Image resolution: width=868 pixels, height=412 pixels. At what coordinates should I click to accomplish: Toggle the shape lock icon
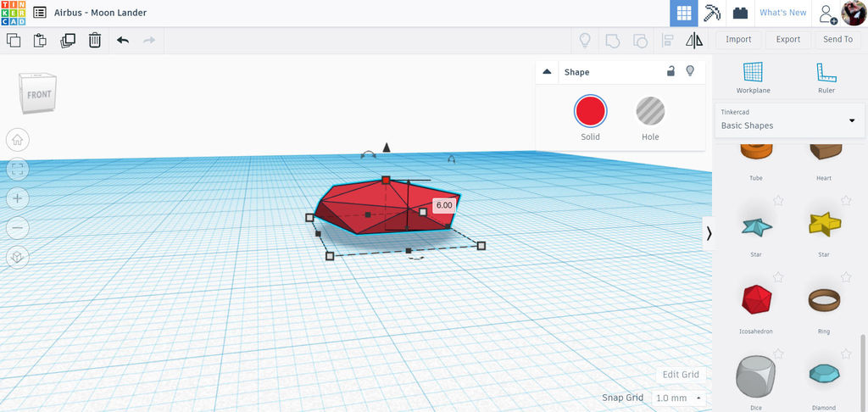[x=670, y=71]
